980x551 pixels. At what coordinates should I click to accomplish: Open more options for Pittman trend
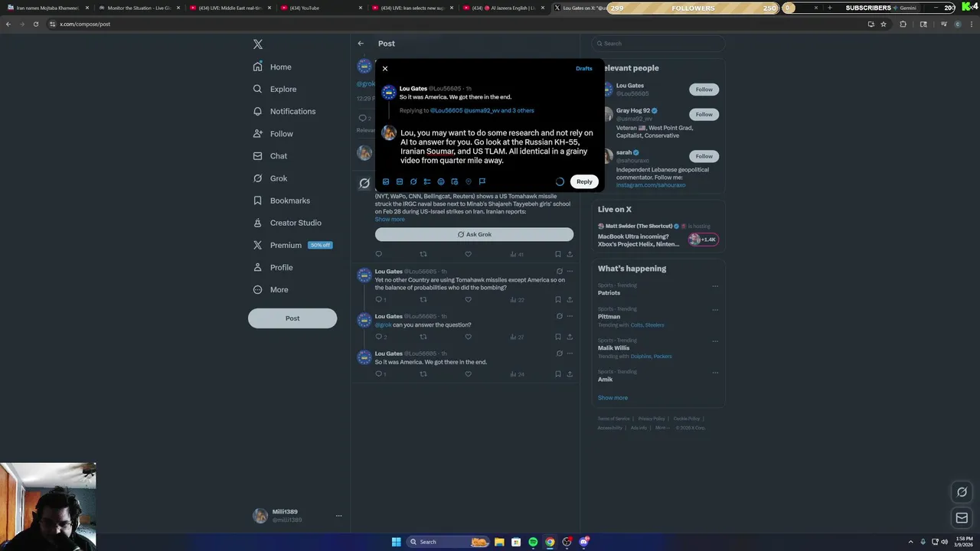(x=715, y=310)
